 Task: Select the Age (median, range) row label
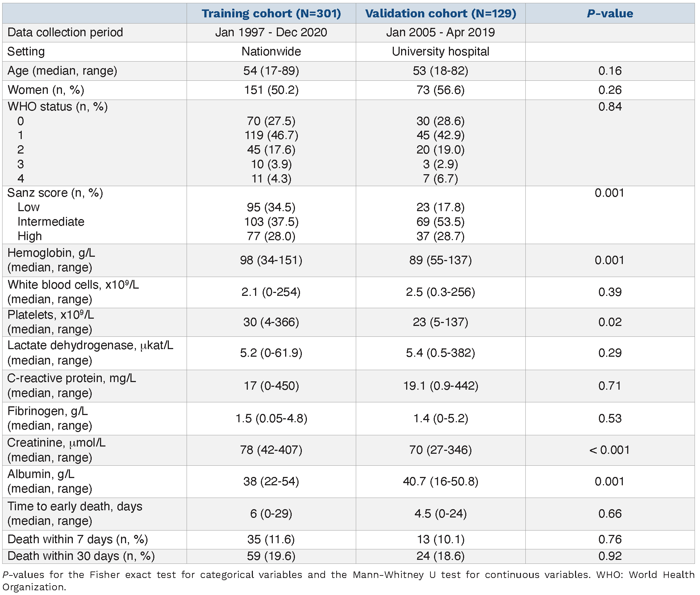click(62, 71)
